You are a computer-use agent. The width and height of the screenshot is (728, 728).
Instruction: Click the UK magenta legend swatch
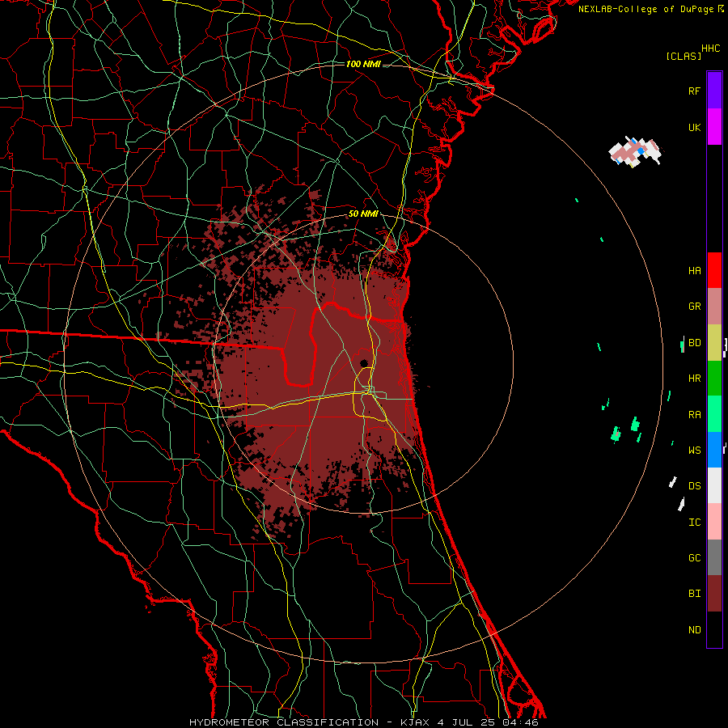[714, 127]
